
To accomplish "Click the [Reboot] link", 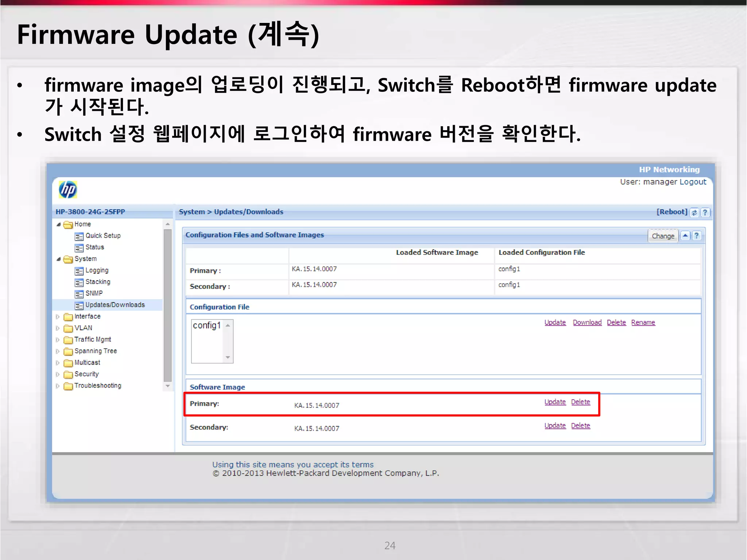I will click(672, 212).
